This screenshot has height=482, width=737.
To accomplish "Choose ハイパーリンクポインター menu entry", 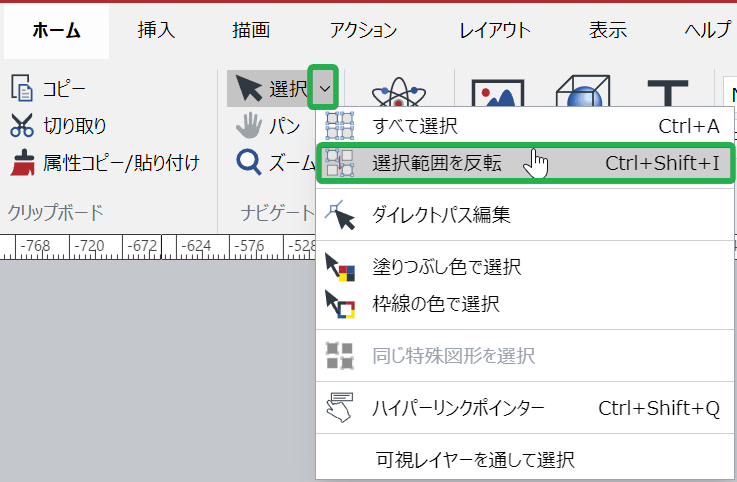I will click(525, 408).
